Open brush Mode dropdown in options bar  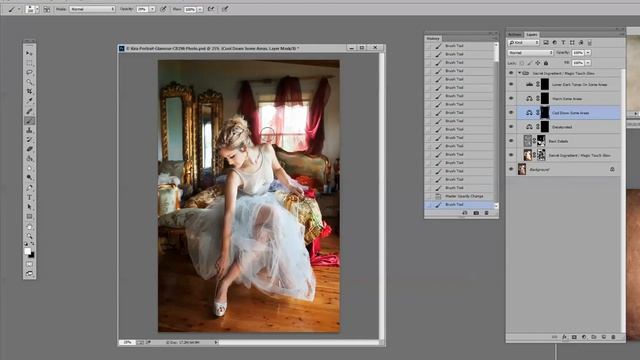[92, 9]
